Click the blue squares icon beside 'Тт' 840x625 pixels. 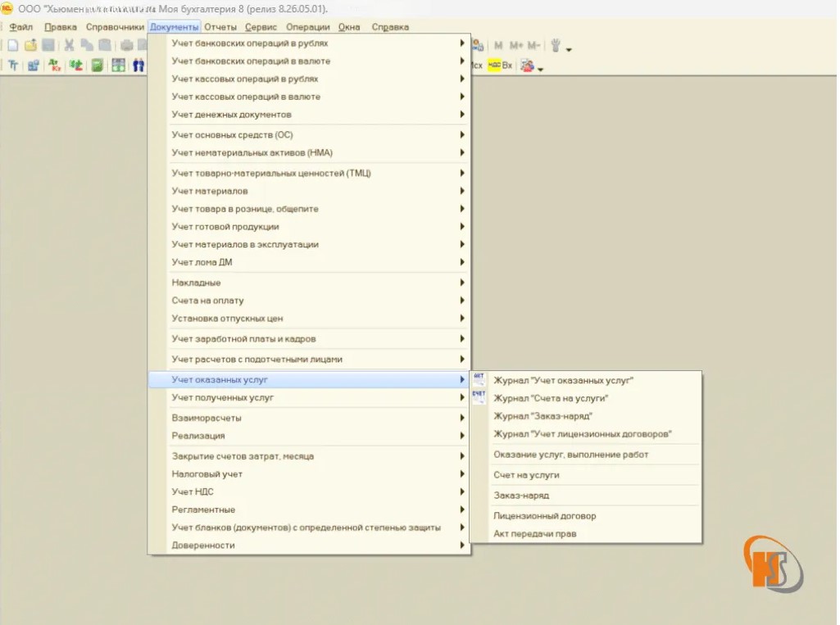coord(34,66)
